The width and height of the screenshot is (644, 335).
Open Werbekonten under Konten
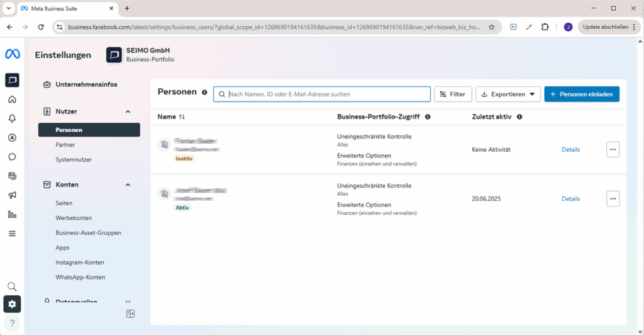74,218
